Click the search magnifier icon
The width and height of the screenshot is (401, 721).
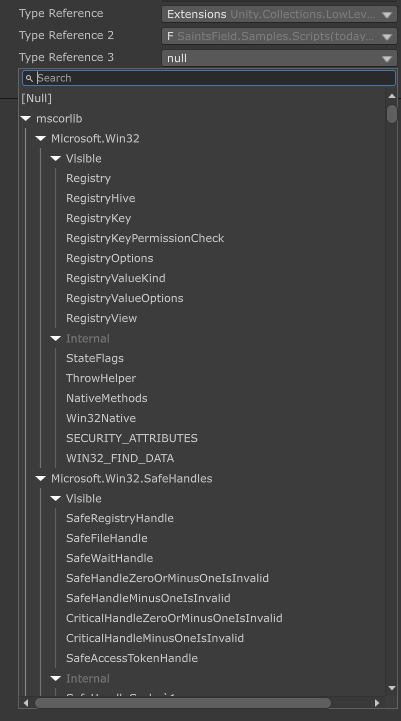click(29, 78)
